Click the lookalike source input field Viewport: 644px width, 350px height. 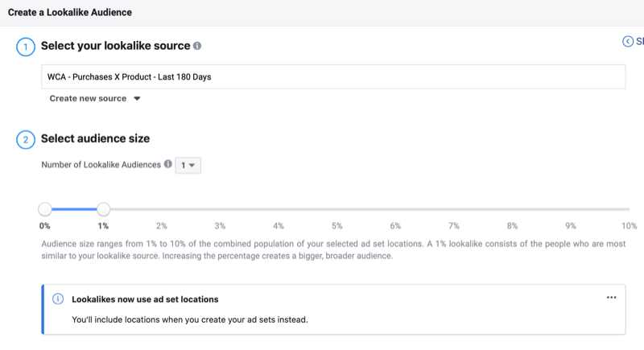333,77
